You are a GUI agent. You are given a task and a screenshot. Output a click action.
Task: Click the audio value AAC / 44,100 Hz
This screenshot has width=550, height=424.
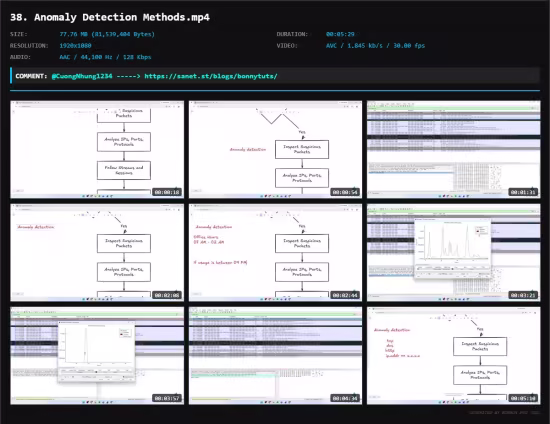(x=105, y=57)
